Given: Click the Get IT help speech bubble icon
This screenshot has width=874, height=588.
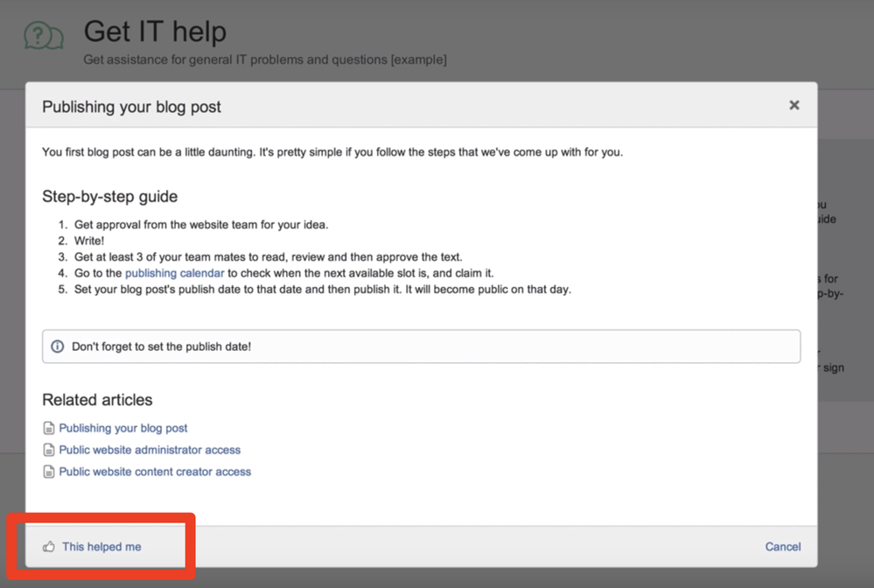Looking at the screenshot, I should coord(44,36).
